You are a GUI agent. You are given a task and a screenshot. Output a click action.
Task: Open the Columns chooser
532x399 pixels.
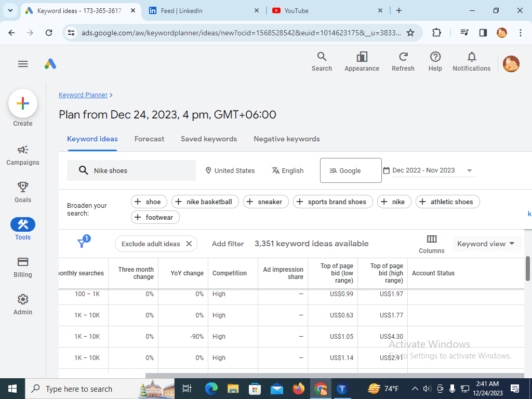pyautogui.click(x=431, y=244)
